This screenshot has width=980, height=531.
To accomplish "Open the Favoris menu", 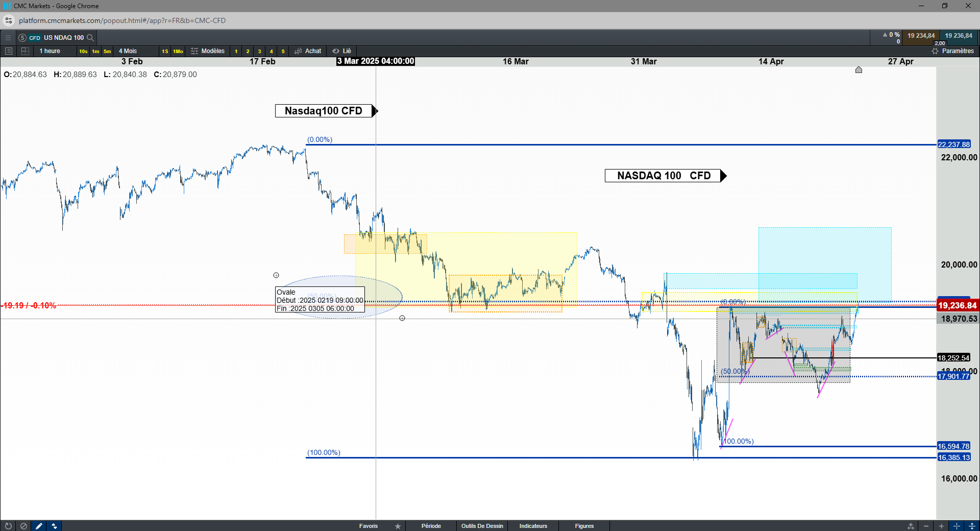I will (369, 526).
